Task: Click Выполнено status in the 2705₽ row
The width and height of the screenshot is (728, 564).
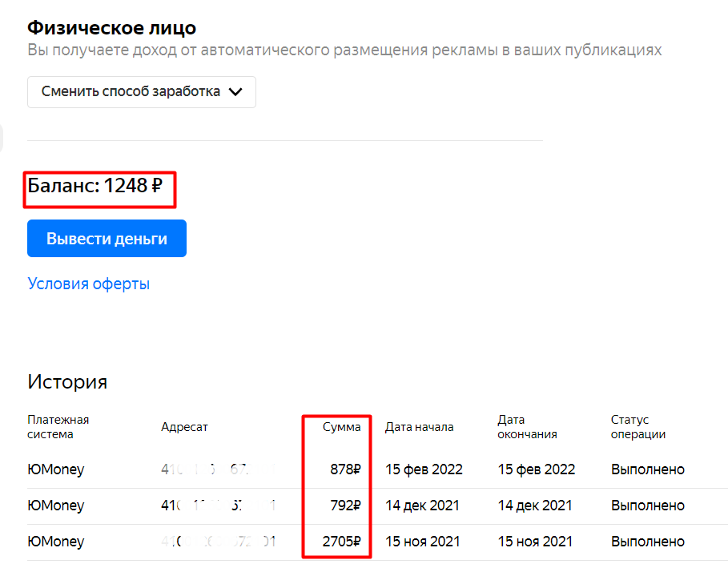Action: 648,542
